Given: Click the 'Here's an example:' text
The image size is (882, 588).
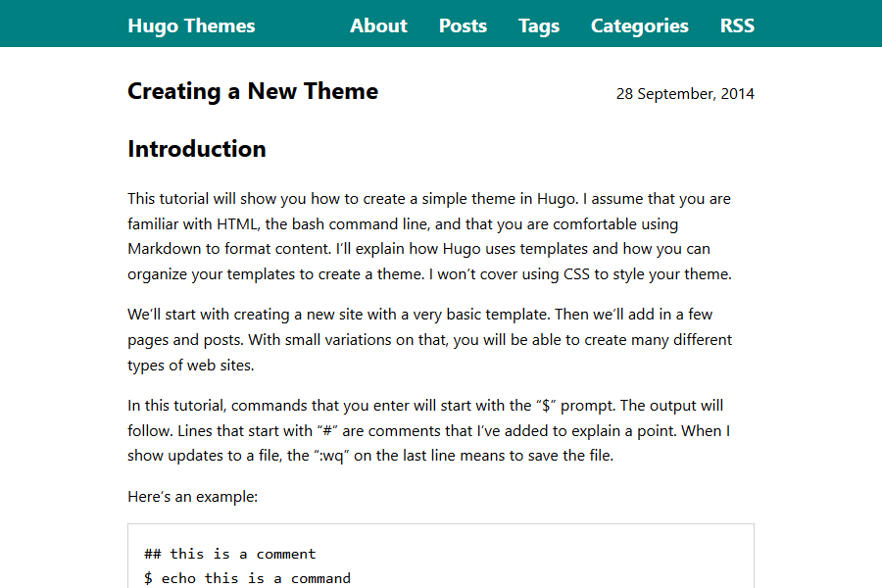Looking at the screenshot, I should [192, 497].
